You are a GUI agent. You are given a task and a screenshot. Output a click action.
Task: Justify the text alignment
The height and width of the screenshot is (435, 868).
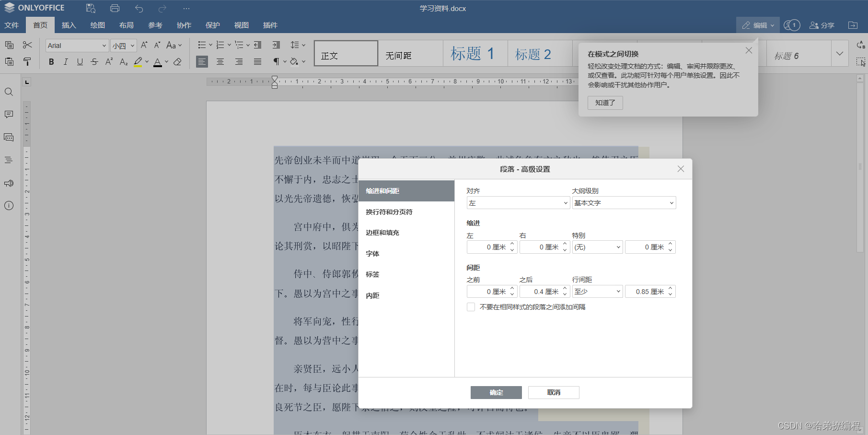(257, 61)
